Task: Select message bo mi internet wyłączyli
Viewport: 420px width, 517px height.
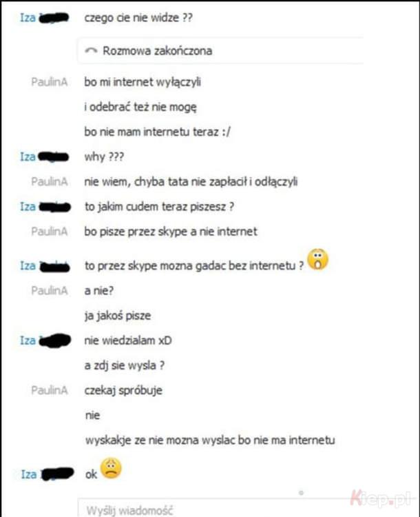Action: click(x=143, y=82)
